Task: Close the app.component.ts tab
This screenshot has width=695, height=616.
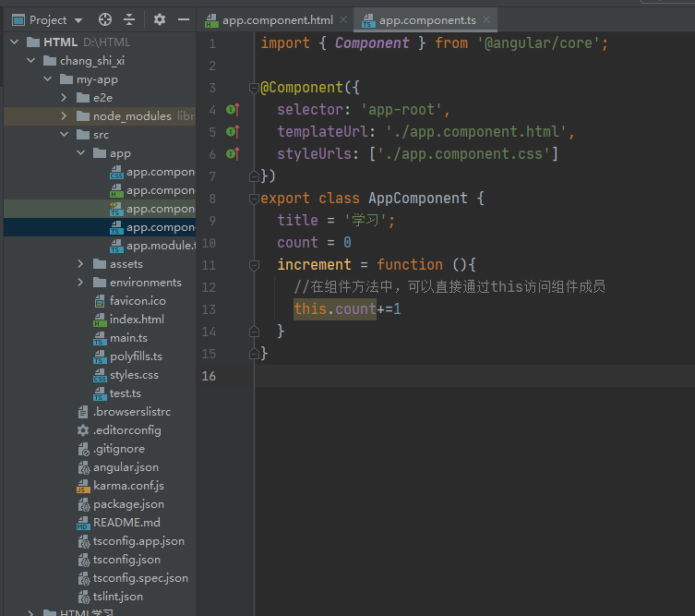Action: pos(486,19)
